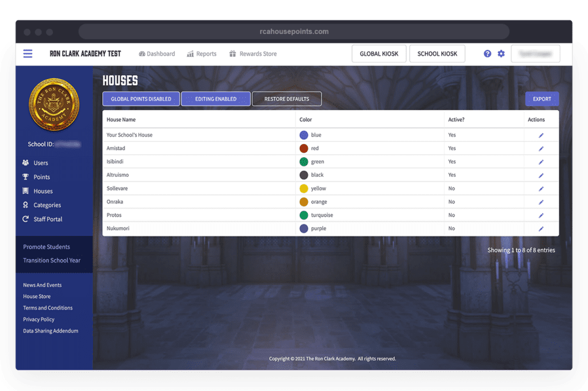
Task: Click the Staff Portal refresh icon
Action: tap(26, 219)
